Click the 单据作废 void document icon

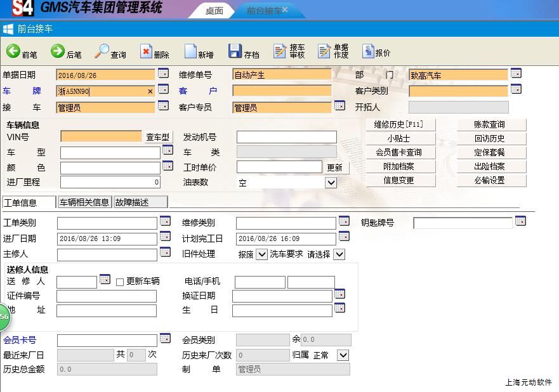pyautogui.click(x=324, y=51)
